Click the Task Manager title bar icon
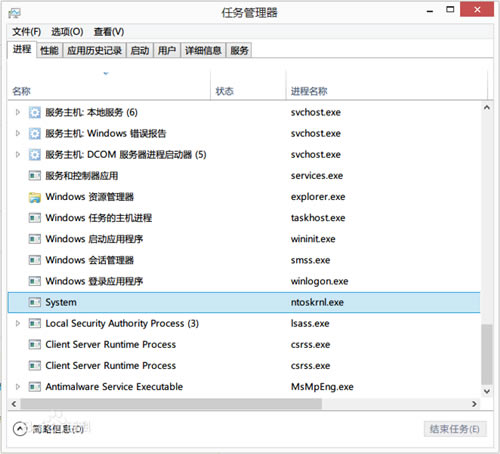The image size is (500, 454). point(14,13)
